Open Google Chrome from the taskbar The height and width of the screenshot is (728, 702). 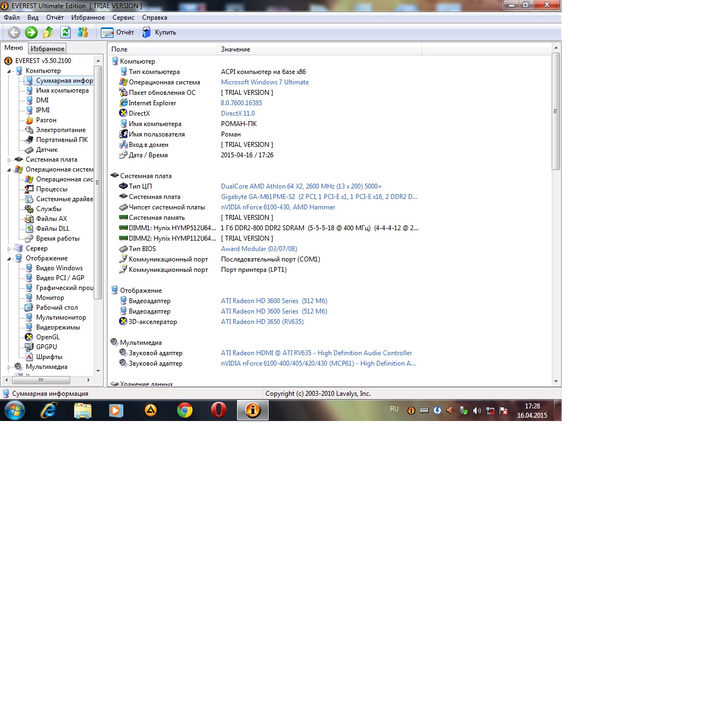(185, 410)
